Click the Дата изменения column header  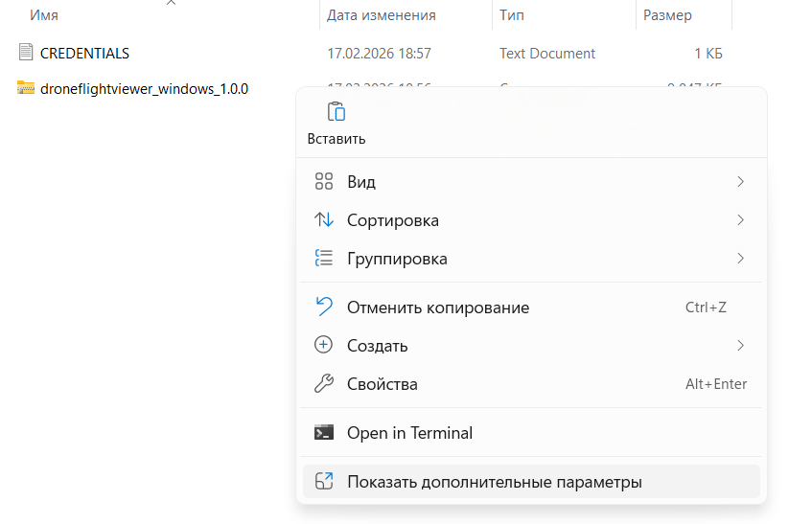pyautogui.click(x=381, y=15)
